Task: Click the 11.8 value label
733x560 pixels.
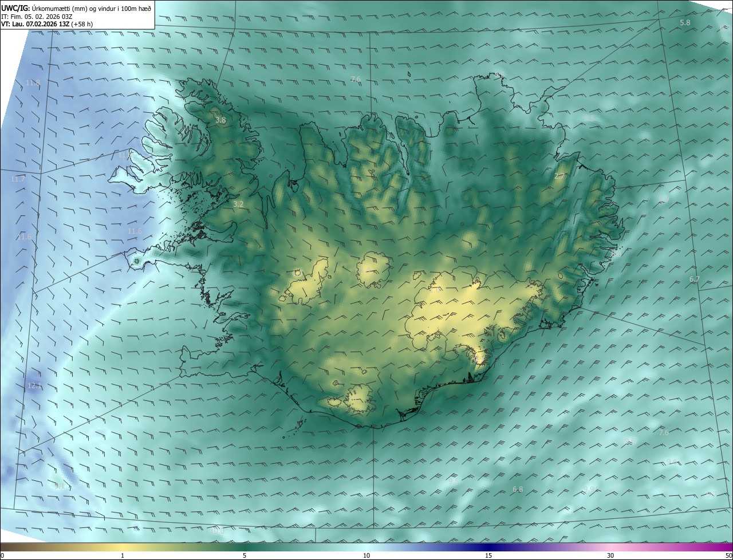Action: pyautogui.click(x=33, y=83)
